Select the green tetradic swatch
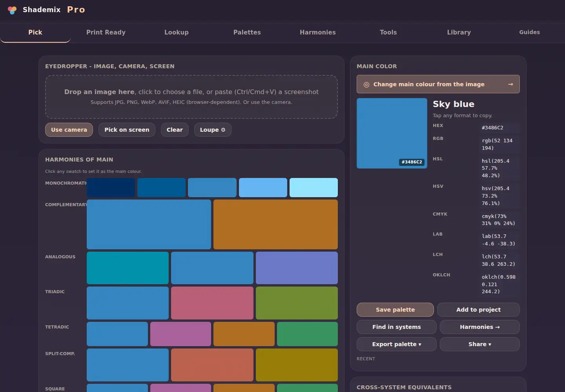Image resolution: width=565 pixels, height=392 pixels. click(307, 334)
